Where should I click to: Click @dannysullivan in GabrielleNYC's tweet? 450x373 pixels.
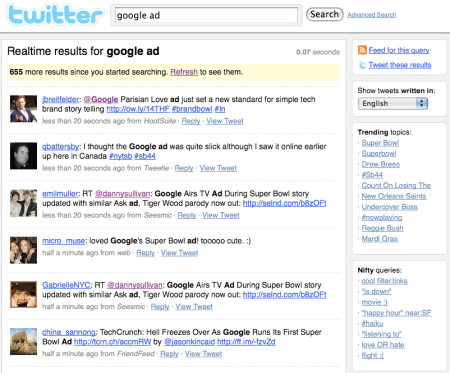click(135, 285)
